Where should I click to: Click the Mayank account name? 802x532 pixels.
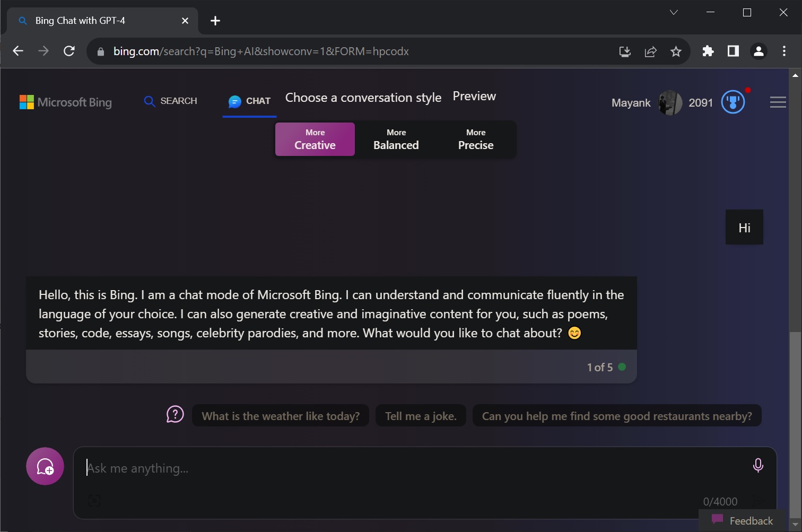pos(631,102)
